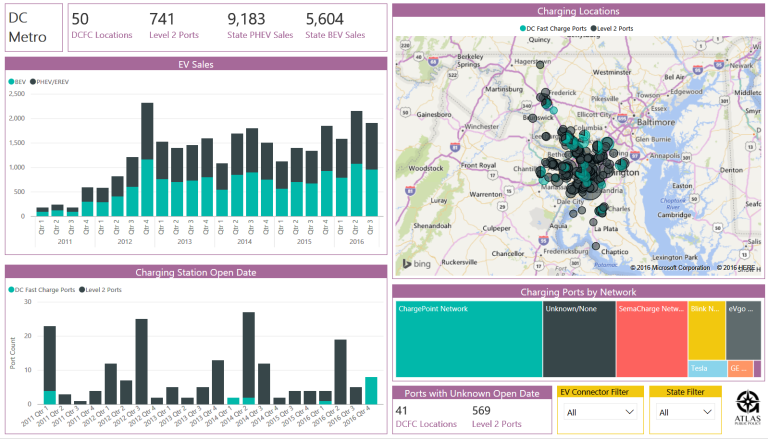Open the EV Connector Filter dropdown
Screen dimensions: 768x439
coord(600,413)
